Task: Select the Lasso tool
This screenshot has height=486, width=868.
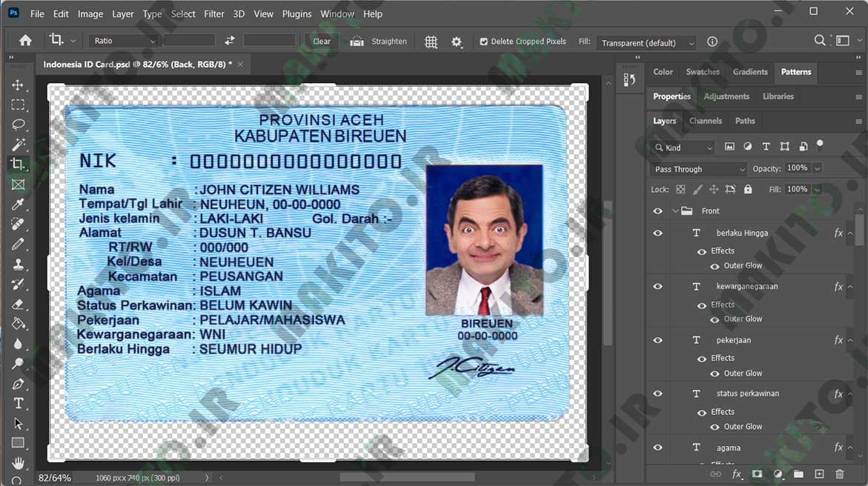Action: [x=18, y=124]
